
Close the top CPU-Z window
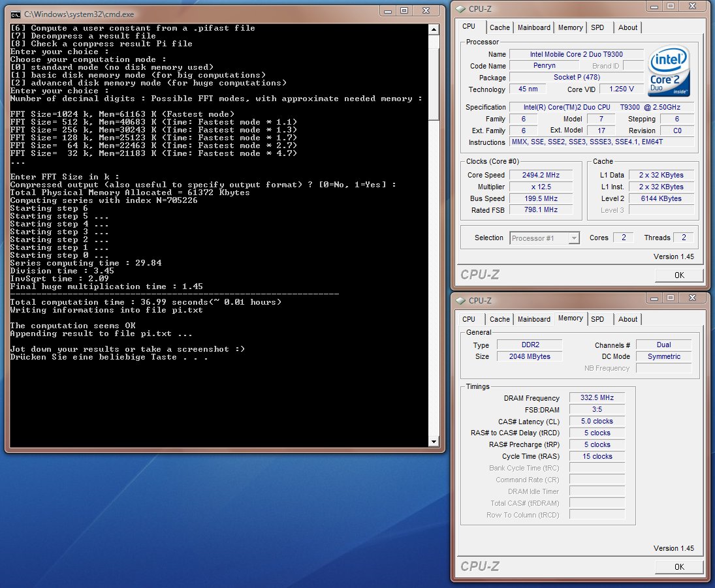692,7
